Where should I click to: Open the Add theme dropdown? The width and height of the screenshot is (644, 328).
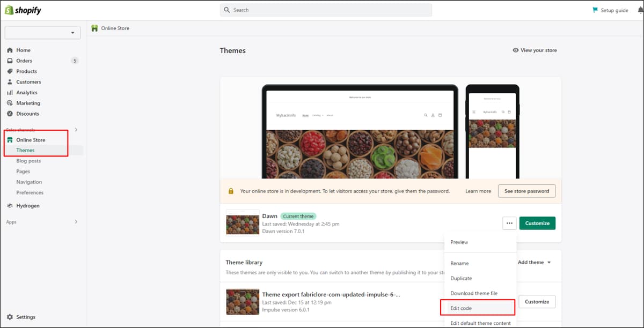coord(535,263)
